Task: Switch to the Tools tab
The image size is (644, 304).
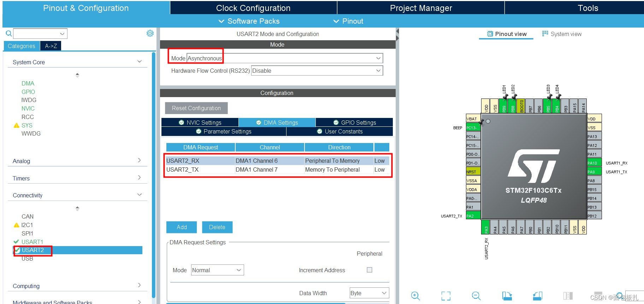Action: point(588,8)
